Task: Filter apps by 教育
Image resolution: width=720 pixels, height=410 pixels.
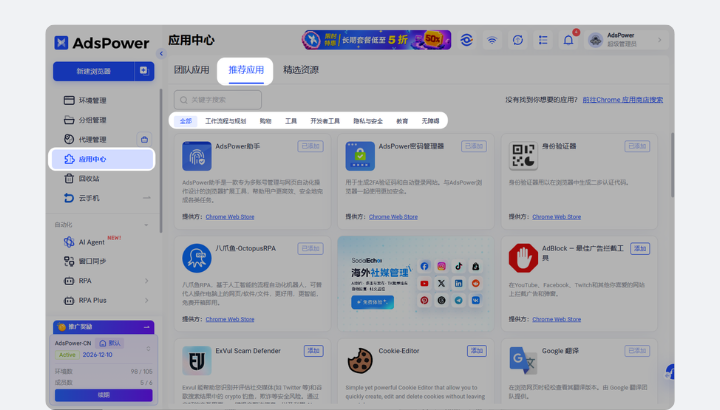Action: click(x=402, y=121)
